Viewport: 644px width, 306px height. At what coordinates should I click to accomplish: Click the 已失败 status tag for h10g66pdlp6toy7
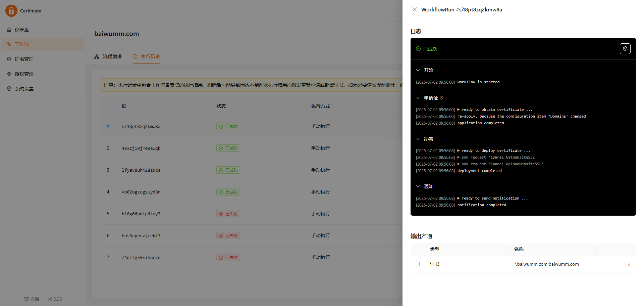228,214
